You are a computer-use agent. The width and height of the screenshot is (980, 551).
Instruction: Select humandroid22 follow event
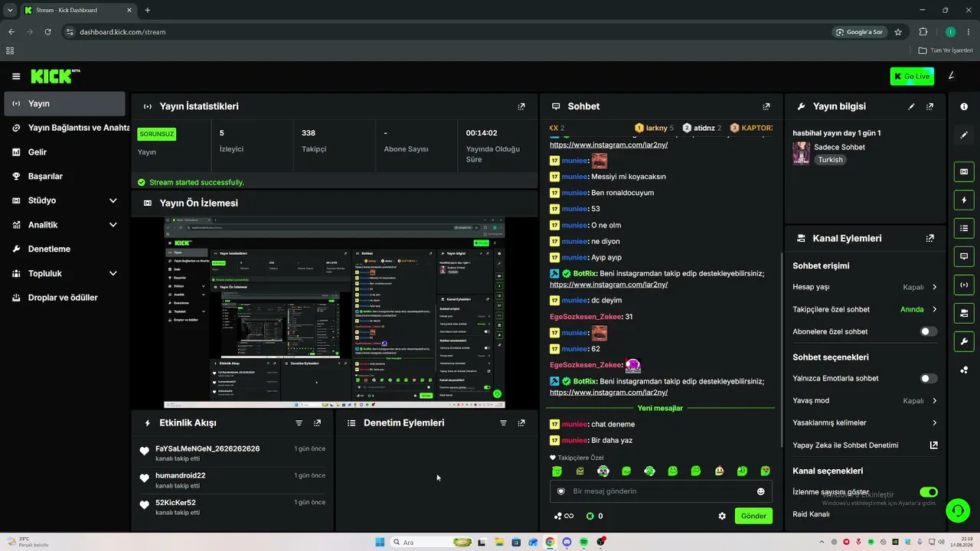point(233,480)
